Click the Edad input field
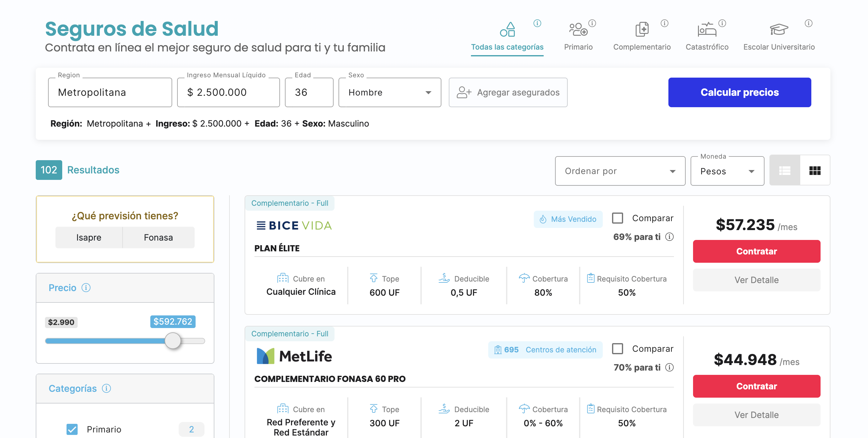 pyautogui.click(x=309, y=92)
